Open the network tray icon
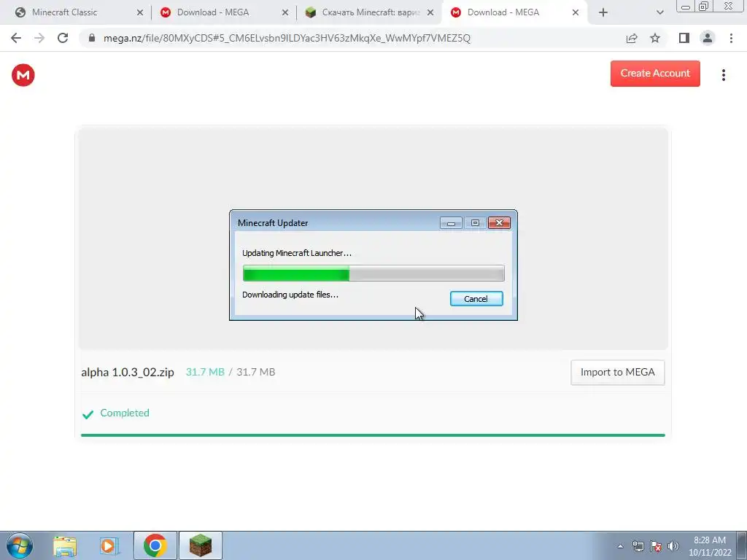Image resolution: width=747 pixels, height=560 pixels. click(x=638, y=546)
